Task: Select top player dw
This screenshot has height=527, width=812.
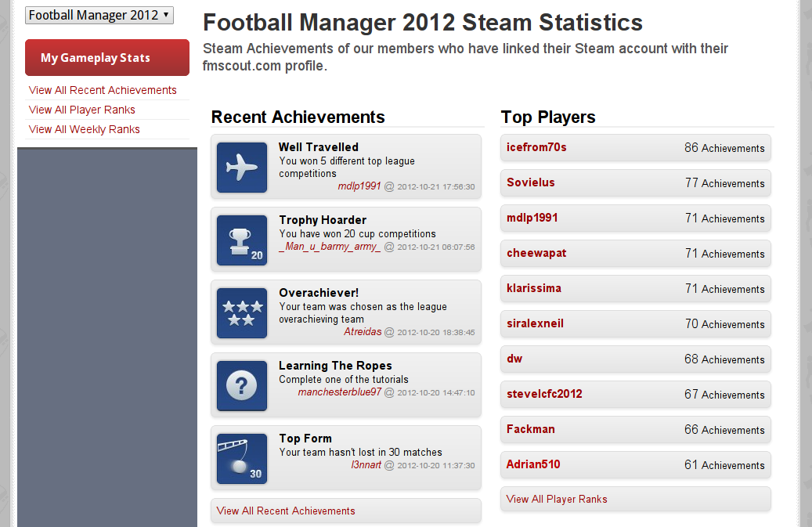Action: pyautogui.click(x=514, y=359)
